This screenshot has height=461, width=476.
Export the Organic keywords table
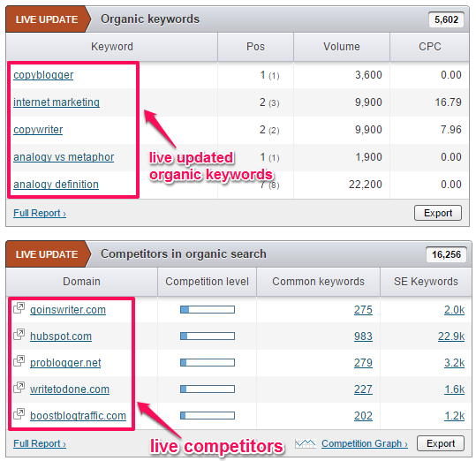(438, 213)
